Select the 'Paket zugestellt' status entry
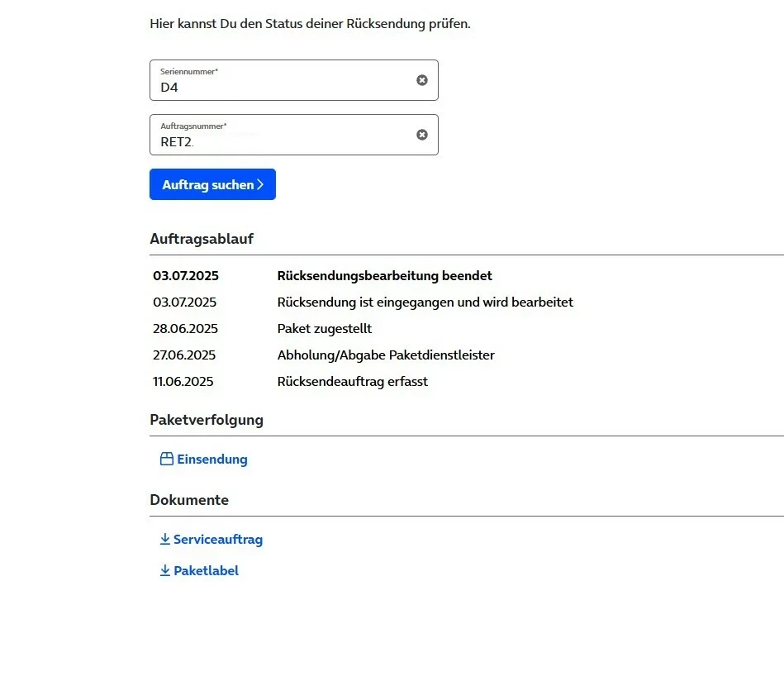The height and width of the screenshot is (681, 784). [325, 329]
